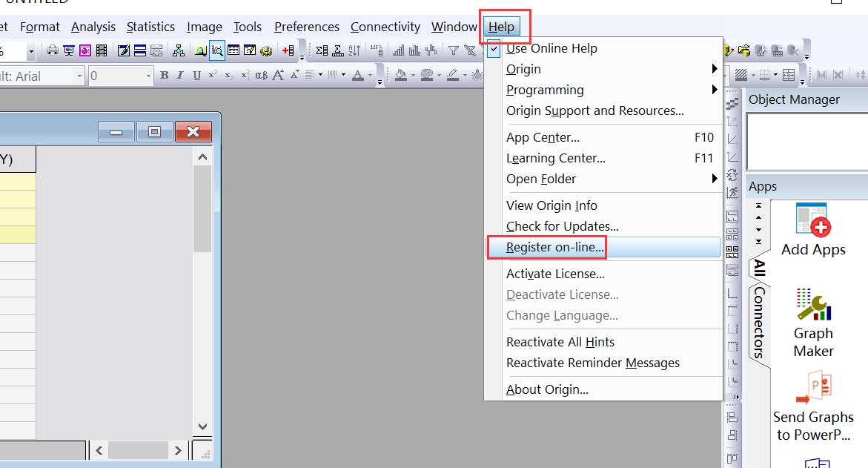Switch to the Connectors tab

point(759,323)
